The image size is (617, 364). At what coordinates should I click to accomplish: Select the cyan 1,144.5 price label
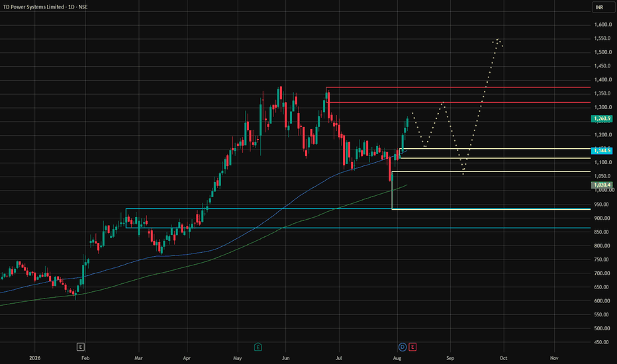602,150
